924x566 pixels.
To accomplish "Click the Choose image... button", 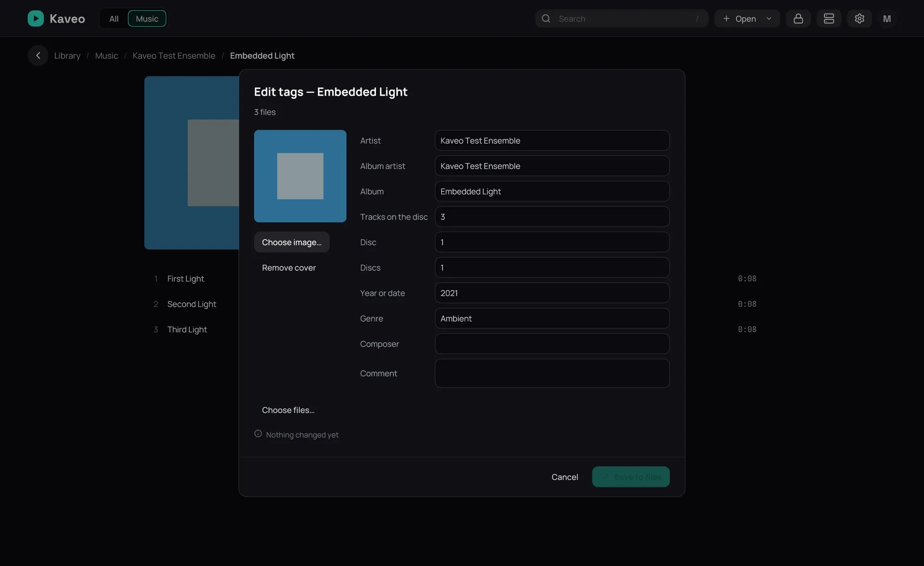I will tap(292, 242).
